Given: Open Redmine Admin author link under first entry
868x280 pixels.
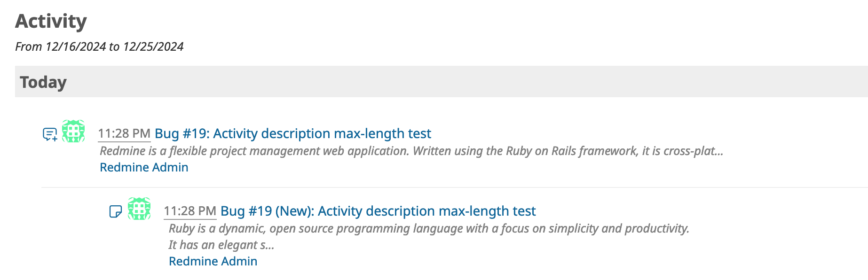Looking at the screenshot, I should point(144,167).
